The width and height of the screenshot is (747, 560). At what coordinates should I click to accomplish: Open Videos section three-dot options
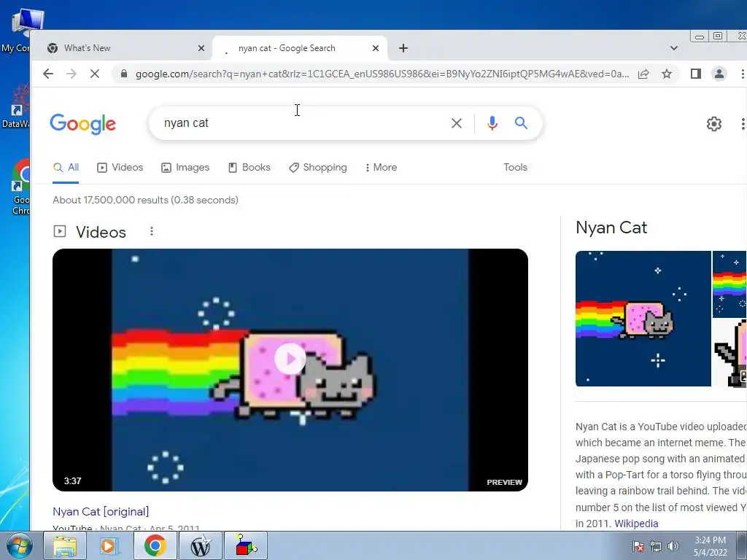(x=152, y=231)
